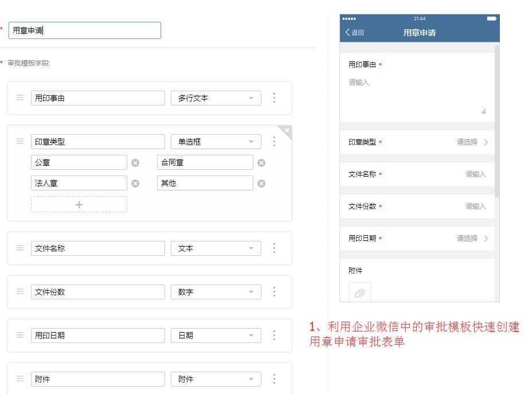The width and height of the screenshot is (532, 394).
Task: Open 文本 type dropdown for 文件名称
Action: 216,248
